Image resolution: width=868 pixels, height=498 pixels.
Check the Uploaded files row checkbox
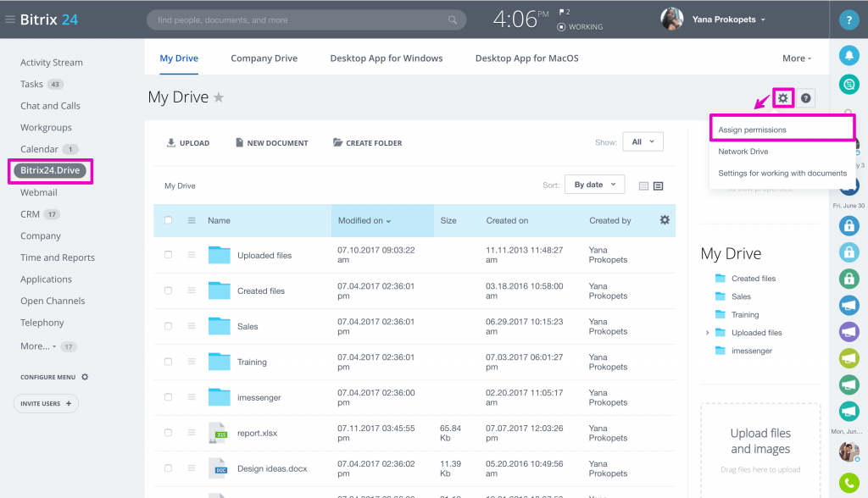tap(169, 255)
